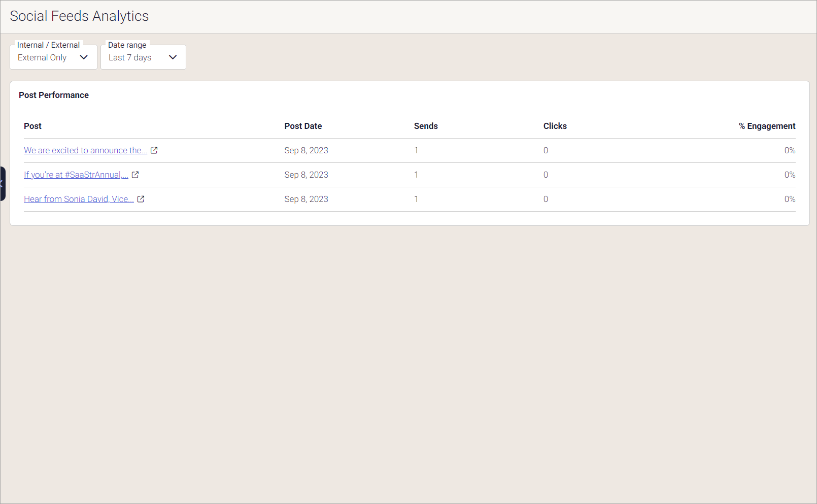Click the Internal / External filter chevron
This screenshot has height=504, width=817.
pyautogui.click(x=83, y=57)
